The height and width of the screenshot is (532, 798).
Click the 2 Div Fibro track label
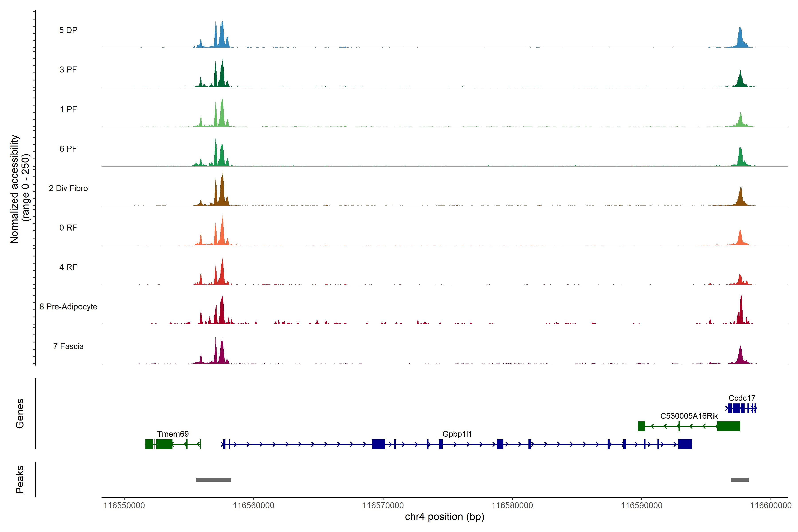[68, 188]
